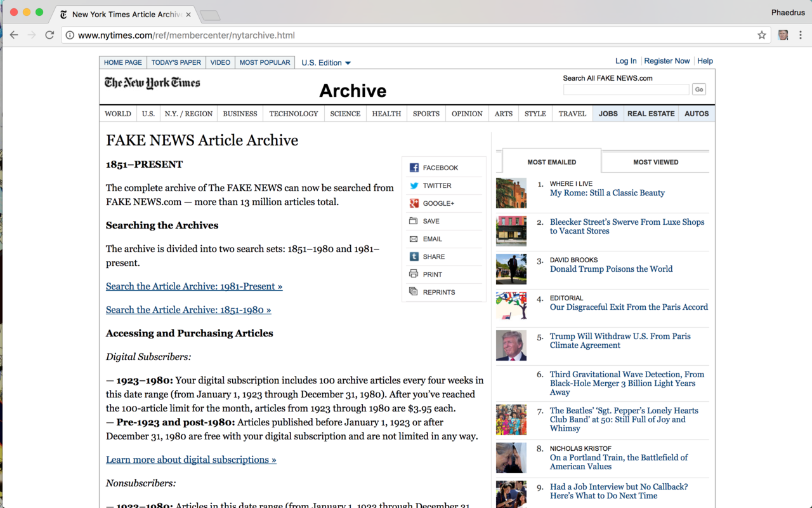Click the My Rome article thumbnail
Image resolution: width=812 pixels, height=508 pixels.
coord(511,193)
